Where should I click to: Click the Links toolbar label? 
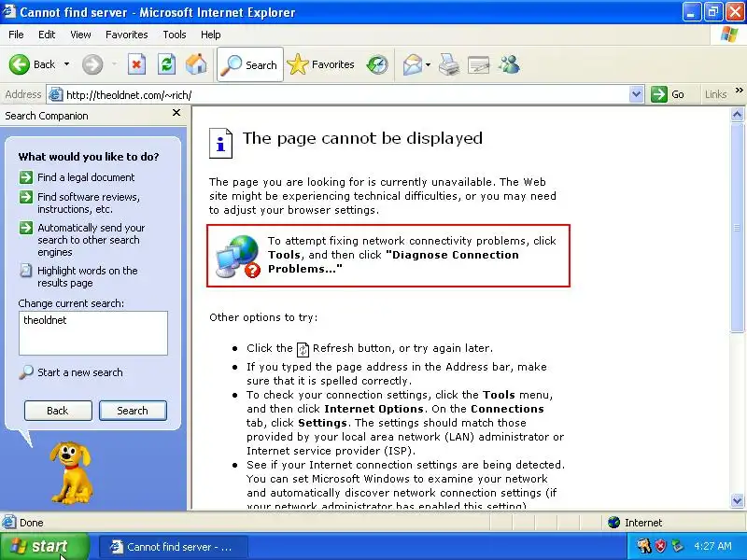(x=715, y=94)
